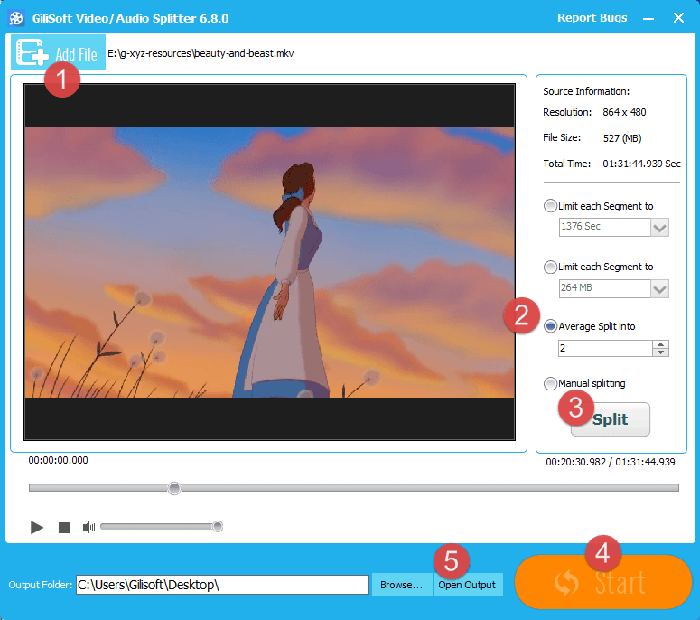Viewport: 700px width, 620px height.
Task: Click the Add File icon
Action: (29, 54)
